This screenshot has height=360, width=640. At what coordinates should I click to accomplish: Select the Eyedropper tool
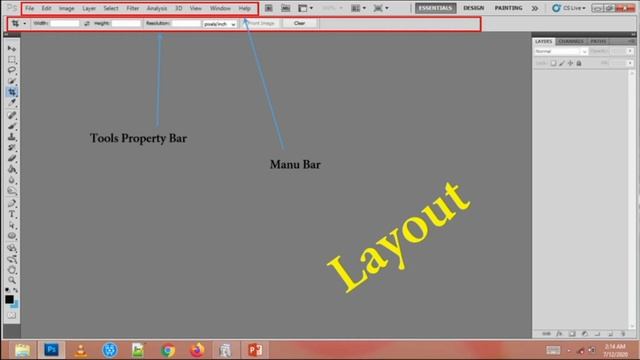pyautogui.click(x=12, y=103)
